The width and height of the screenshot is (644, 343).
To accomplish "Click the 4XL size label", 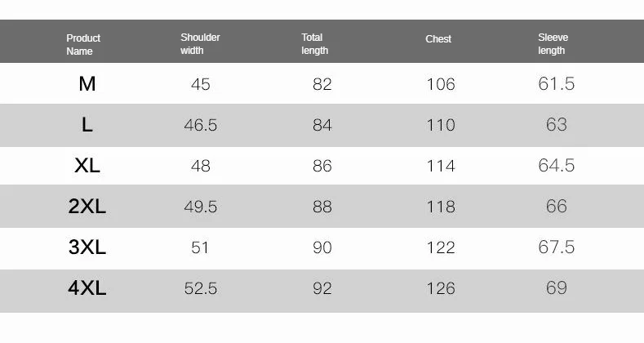I will [x=87, y=287].
